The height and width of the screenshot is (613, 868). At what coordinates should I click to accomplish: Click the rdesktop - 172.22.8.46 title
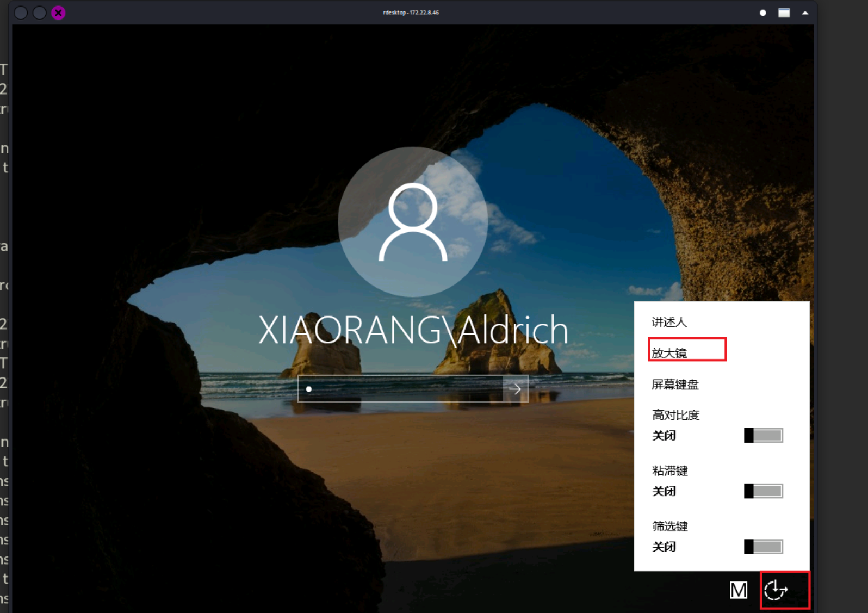[411, 13]
